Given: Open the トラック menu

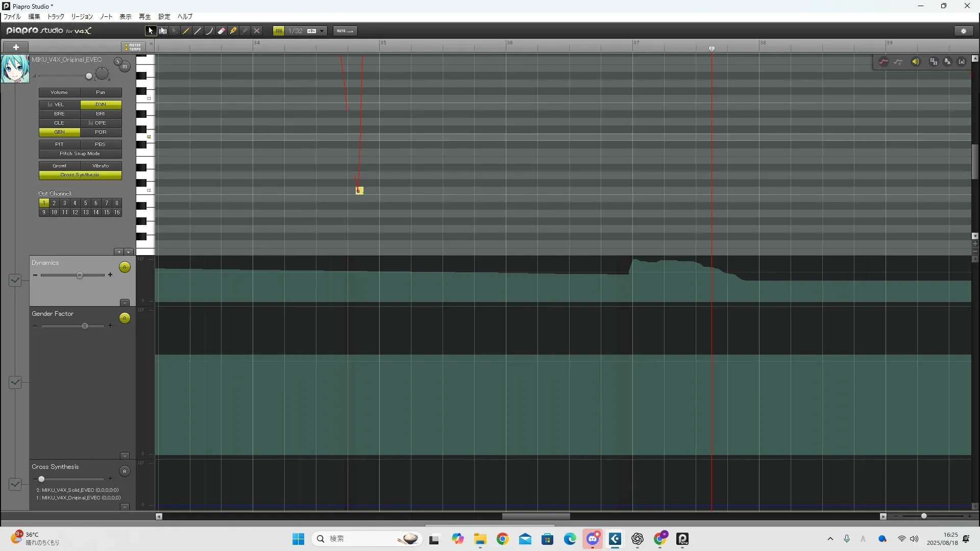Looking at the screenshot, I should (56, 16).
